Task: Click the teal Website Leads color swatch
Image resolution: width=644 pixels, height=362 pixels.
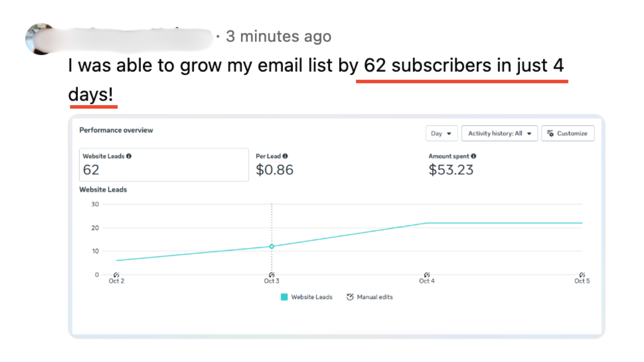Action: pos(284,297)
